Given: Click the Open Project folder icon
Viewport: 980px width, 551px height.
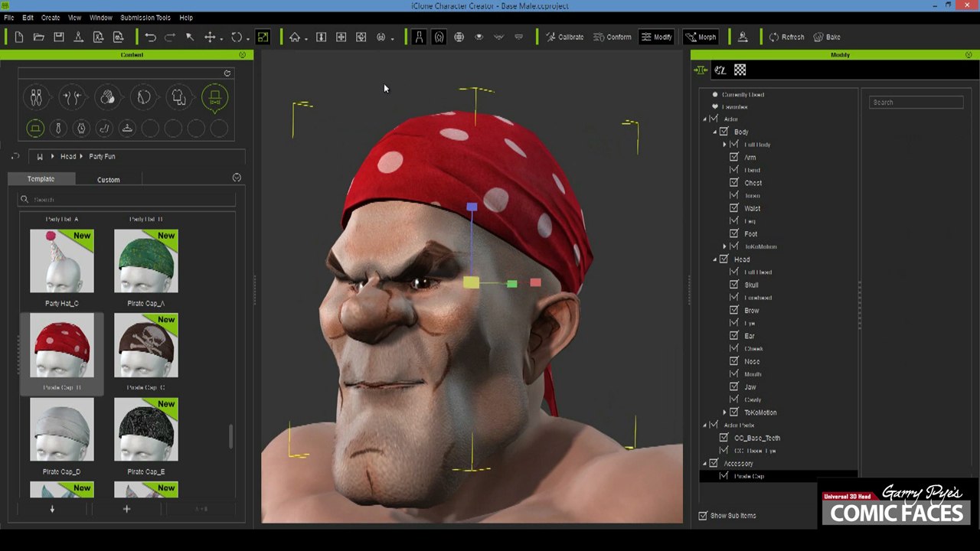Looking at the screenshot, I should tap(39, 37).
